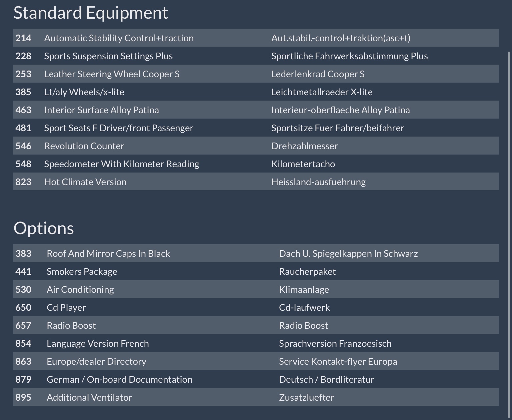Image resolution: width=512 pixels, height=420 pixels.
Task: Select the Hot Climate Version entry
Action: [x=85, y=182]
